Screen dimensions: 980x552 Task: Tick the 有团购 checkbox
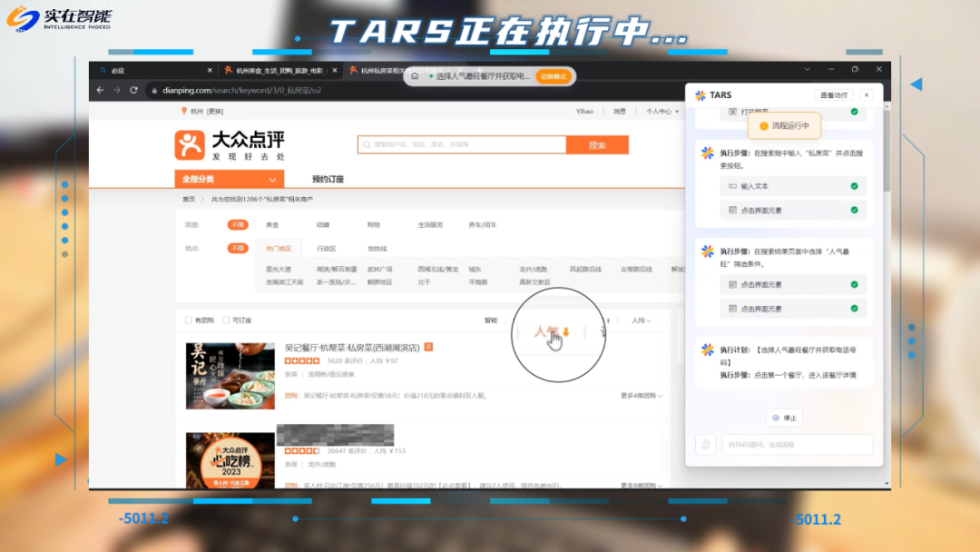coord(189,320)
